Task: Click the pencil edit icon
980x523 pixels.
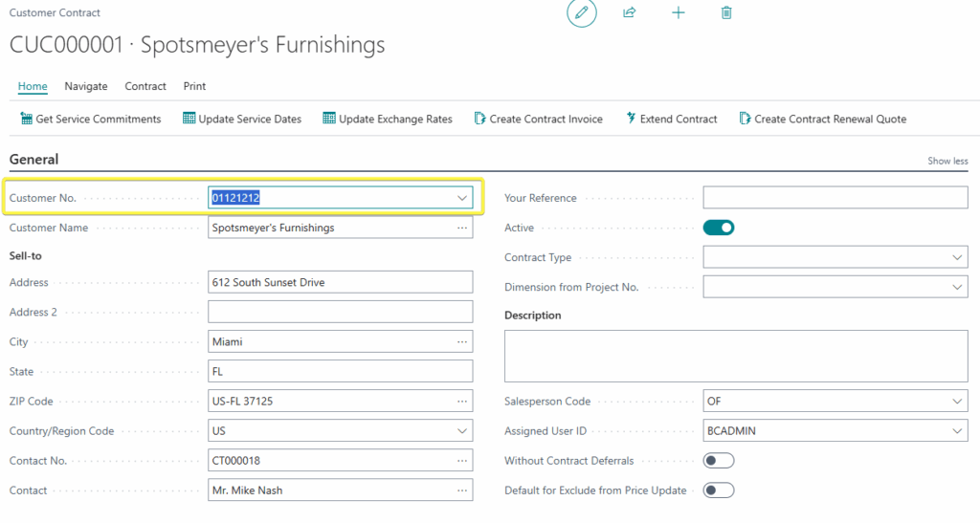Action: click(x=581, y=13)
